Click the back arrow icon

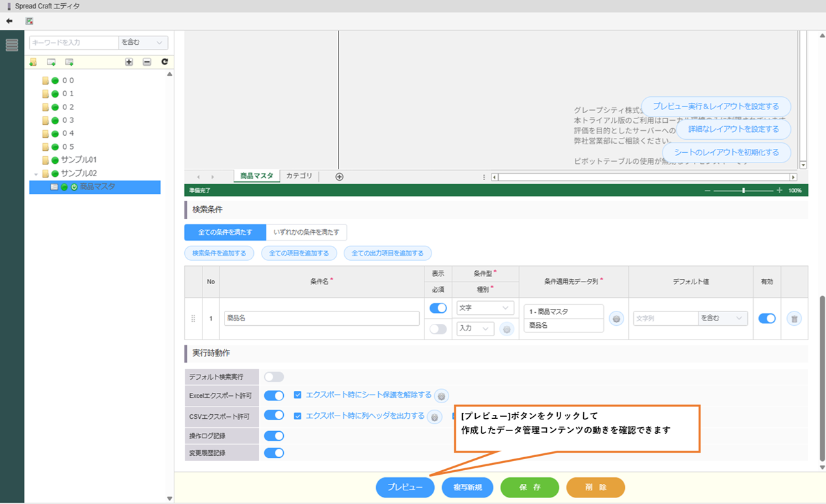[x=9, y=21]
